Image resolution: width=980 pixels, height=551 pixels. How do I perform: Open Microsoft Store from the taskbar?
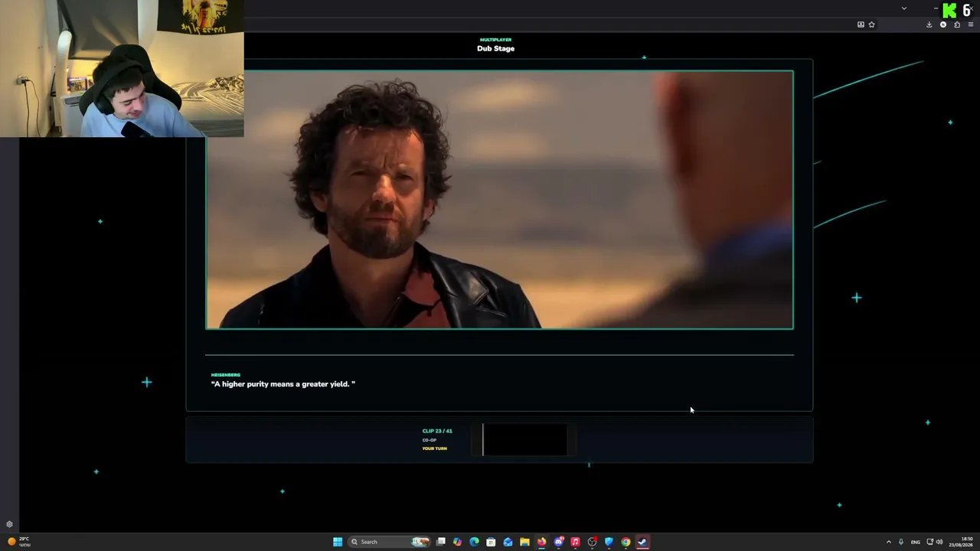[491, 542]
